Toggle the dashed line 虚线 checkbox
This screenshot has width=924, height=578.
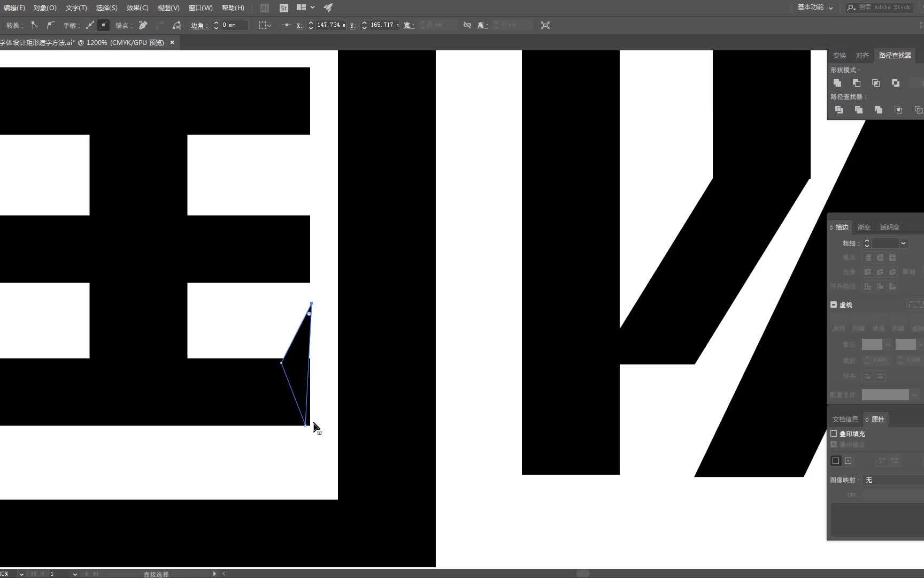[x=834, y=305]
